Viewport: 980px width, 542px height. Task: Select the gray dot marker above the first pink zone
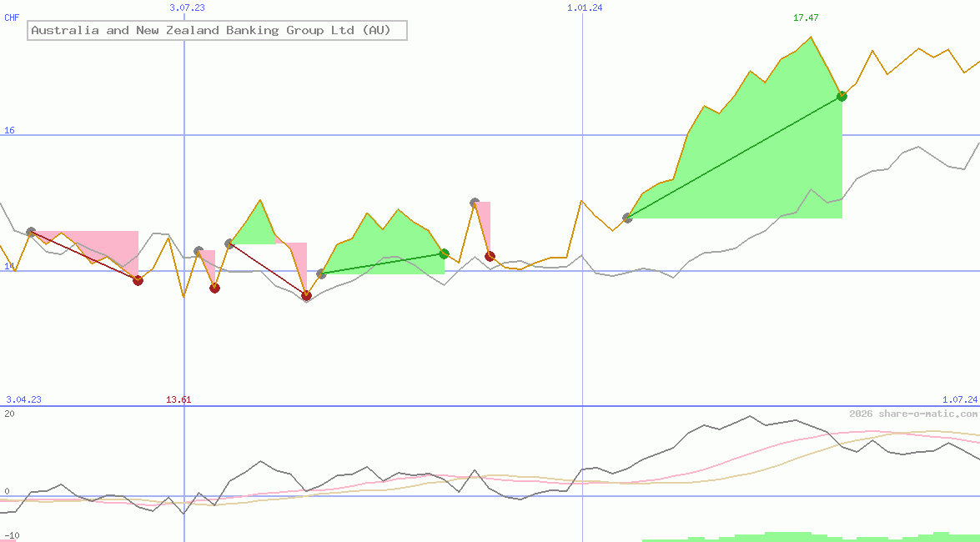[x=31, y=231]
